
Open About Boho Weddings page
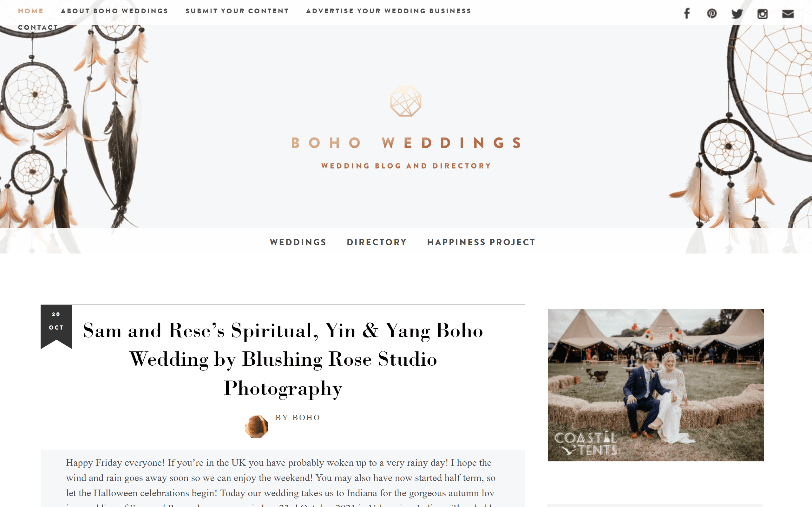point(115,11)
